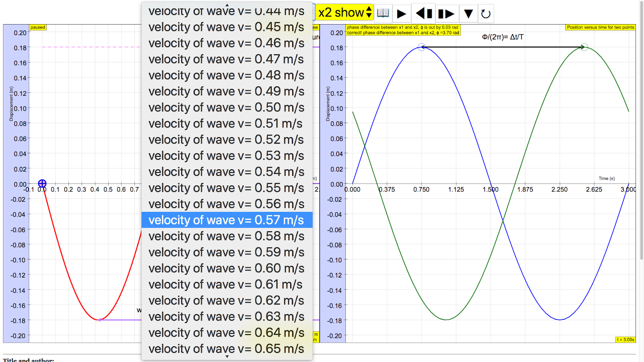Set wave velocity to 0.60 m/s
Image resolution: width=644 pixels, height=362 pixels.
pos(227,268)
